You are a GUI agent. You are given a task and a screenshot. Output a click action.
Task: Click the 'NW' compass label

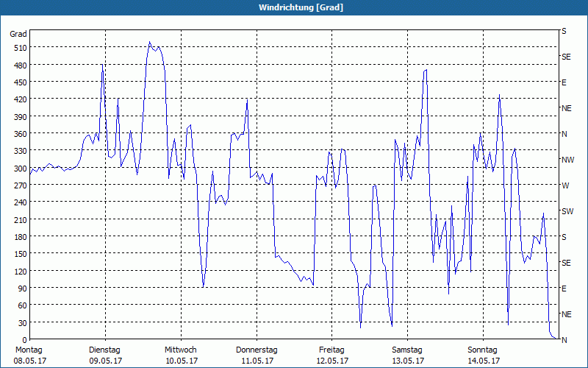point(567,160)
